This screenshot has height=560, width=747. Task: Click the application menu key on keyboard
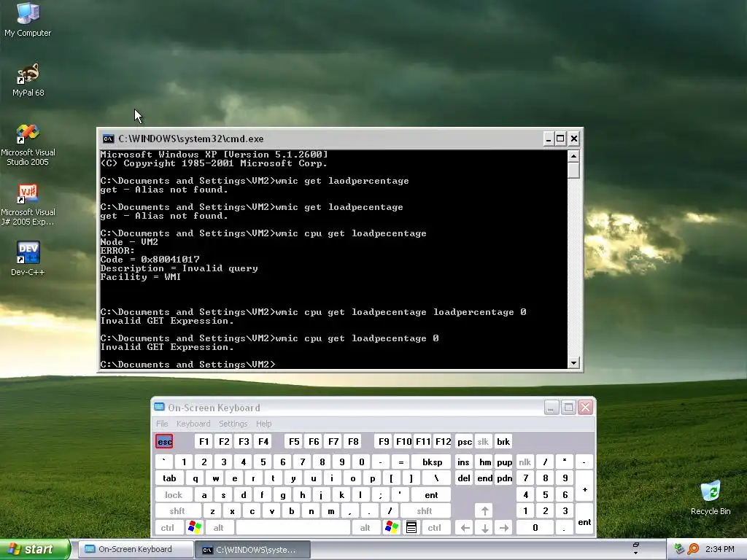point(411,527)
